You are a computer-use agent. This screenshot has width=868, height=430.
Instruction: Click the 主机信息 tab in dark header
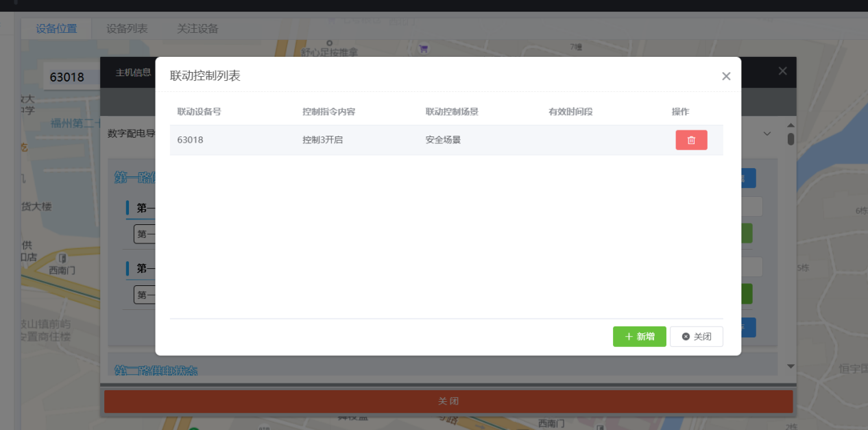pyautogui.click(x=133, y=72)
